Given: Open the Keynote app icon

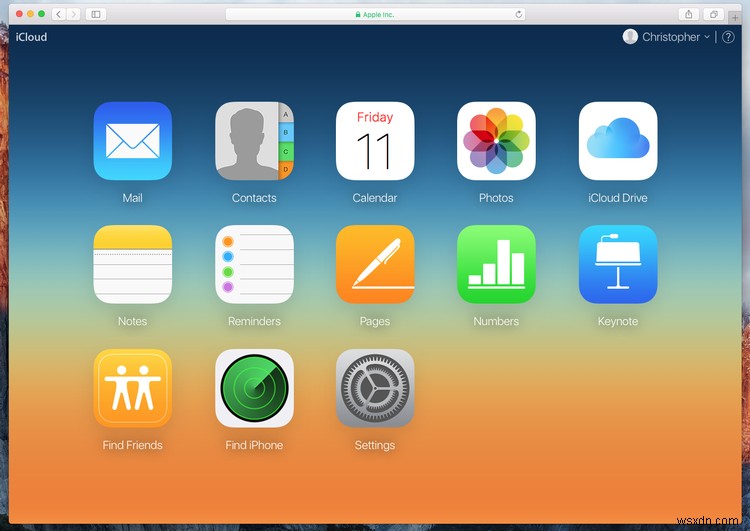Looking at the screenshot, I should 618,264.
